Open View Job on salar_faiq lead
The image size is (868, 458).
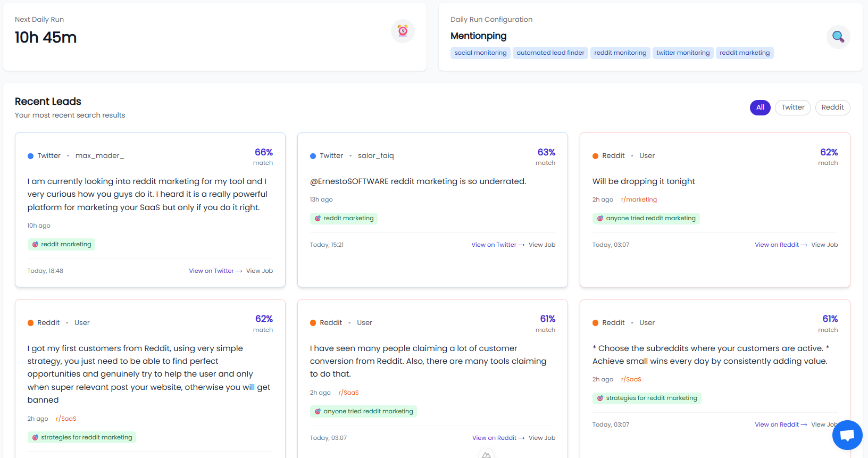click(541, 245)
